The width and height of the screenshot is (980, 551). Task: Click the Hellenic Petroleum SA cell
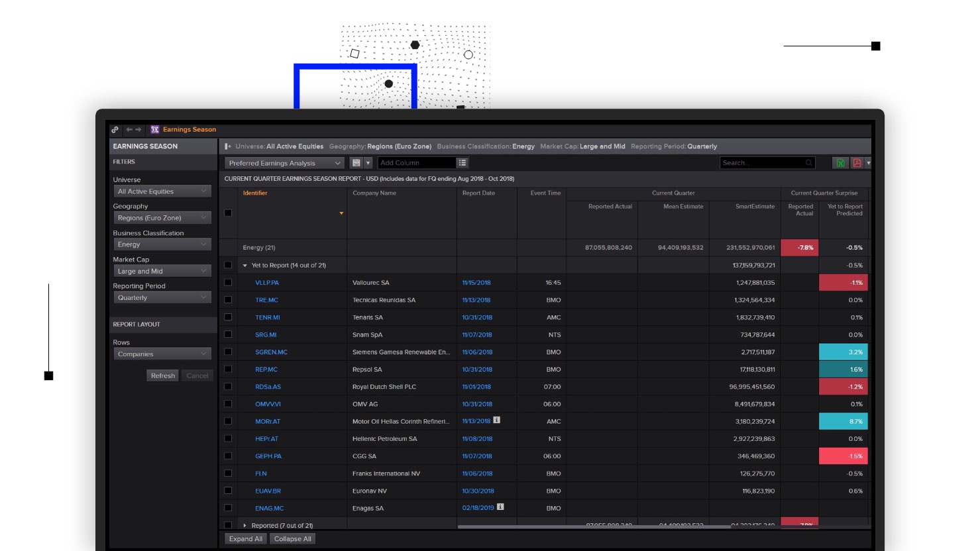(x=402, y=438)
